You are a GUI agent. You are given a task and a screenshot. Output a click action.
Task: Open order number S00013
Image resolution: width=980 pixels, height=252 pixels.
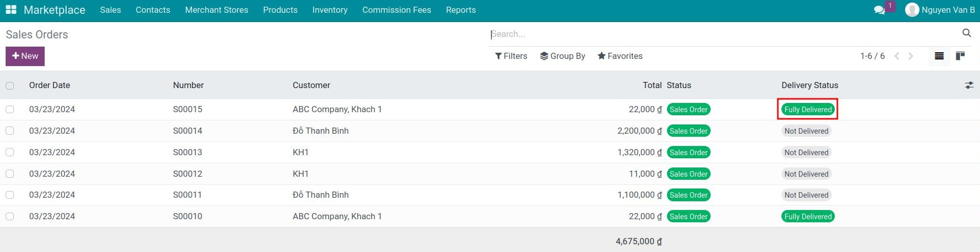[188, 152]
